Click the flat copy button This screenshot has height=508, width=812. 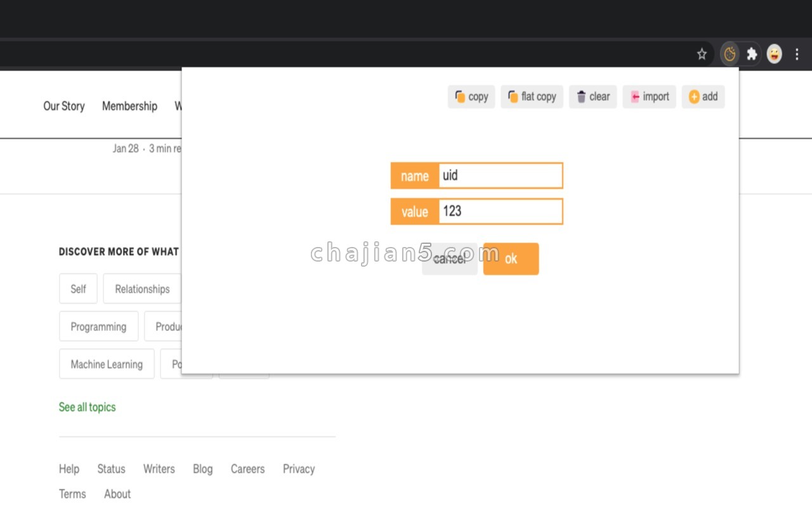click(x=532, y=97)
